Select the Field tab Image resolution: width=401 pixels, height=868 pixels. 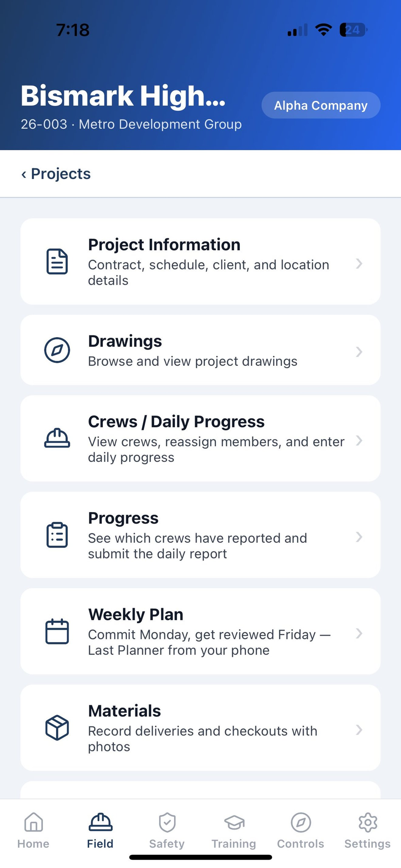coord(100,831)
